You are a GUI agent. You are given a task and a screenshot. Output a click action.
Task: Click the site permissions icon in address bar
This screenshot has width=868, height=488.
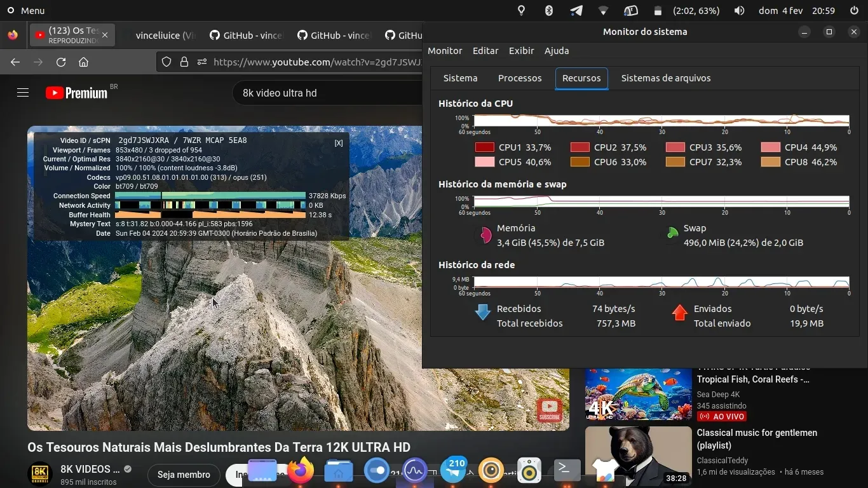[202, 62]
